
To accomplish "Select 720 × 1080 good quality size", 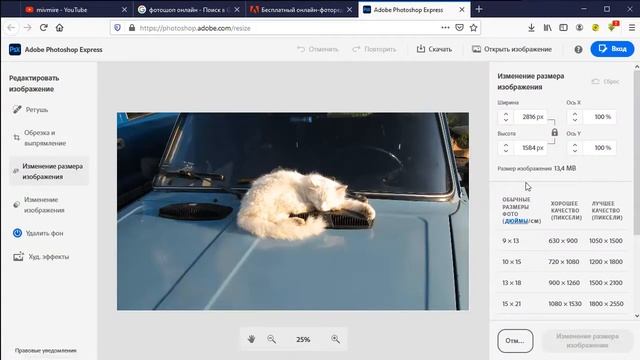I will (x=564, y=262).
